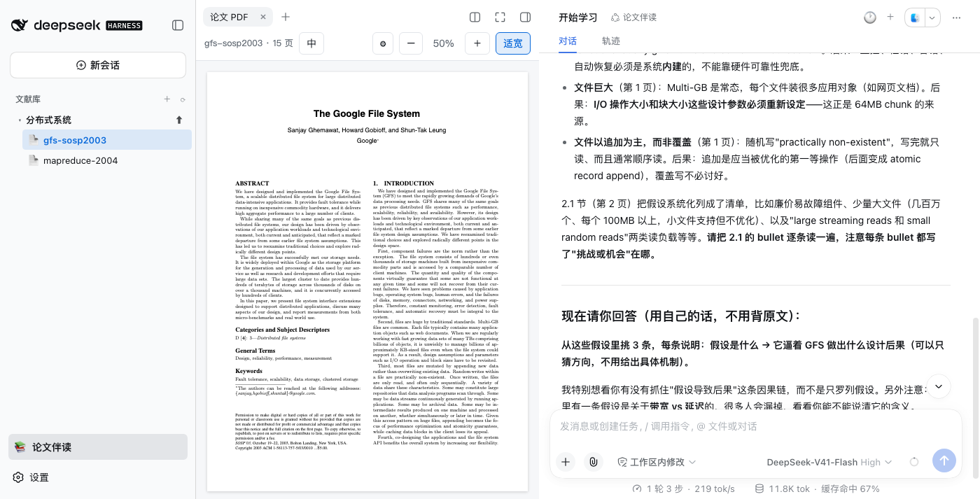This screenshot has width=980, height=499.
Task: Click the 论文伴读 label in chat header
Action: click(x=633, y=17)
